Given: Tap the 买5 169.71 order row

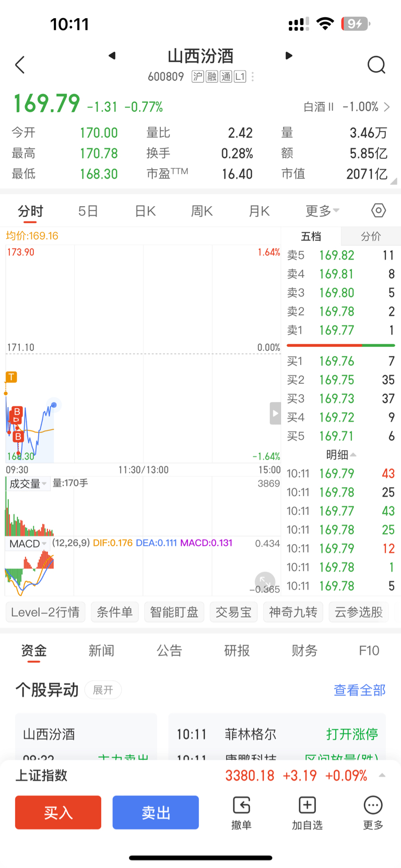Looking at the screenshot, I should (x=340, y=436).
